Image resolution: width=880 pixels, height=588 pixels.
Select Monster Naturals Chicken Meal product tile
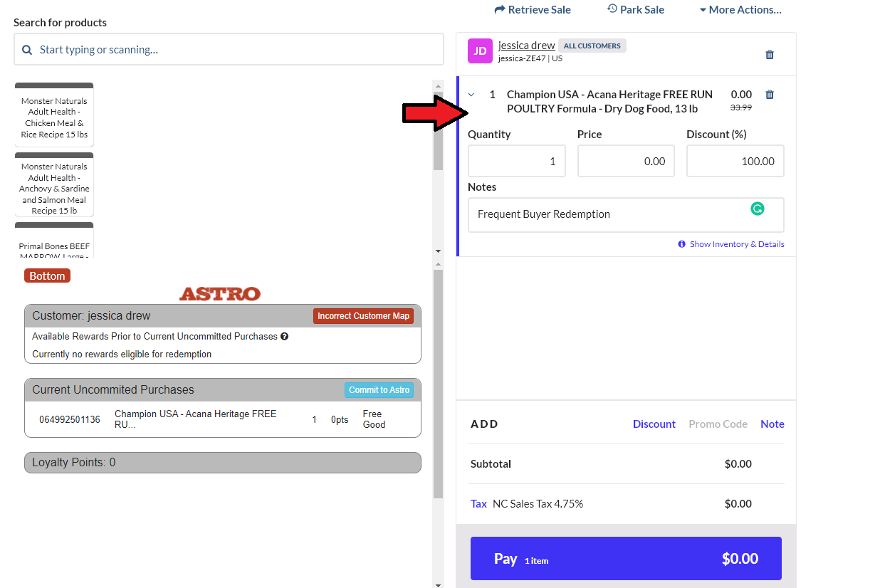(x=54, y=117)
